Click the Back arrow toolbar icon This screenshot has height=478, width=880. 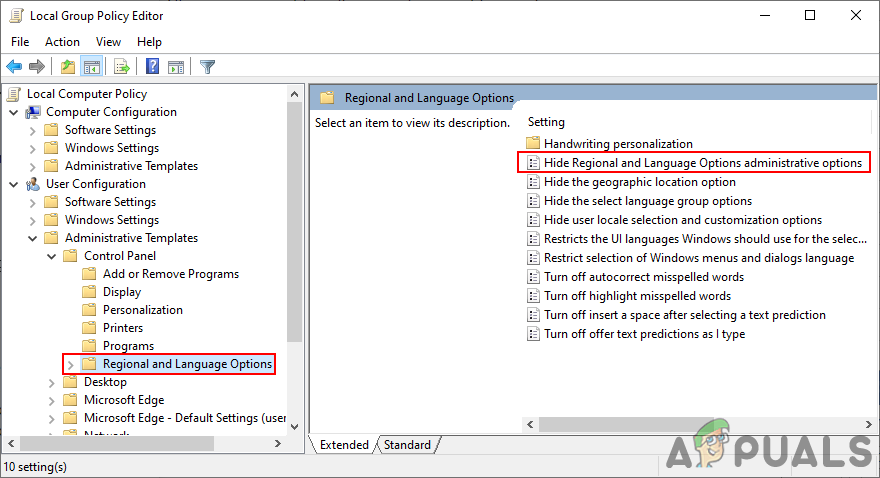[14, 67]
